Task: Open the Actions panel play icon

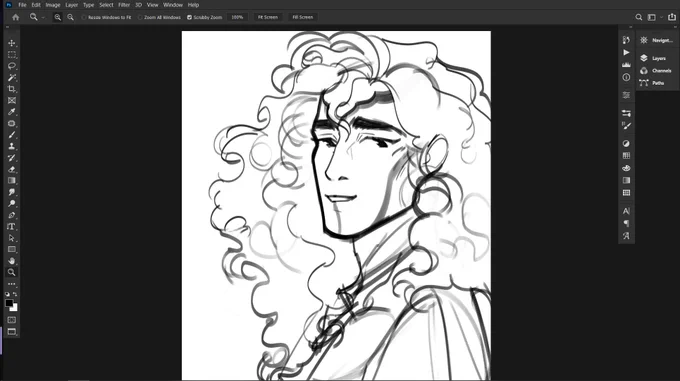Action: pos(626,52)
